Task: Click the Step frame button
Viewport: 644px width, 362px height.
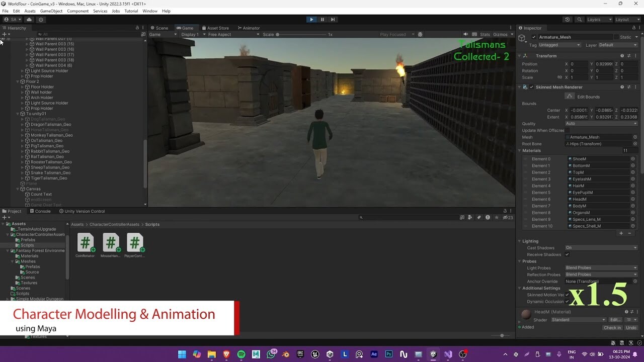Action: click(333, 19)
